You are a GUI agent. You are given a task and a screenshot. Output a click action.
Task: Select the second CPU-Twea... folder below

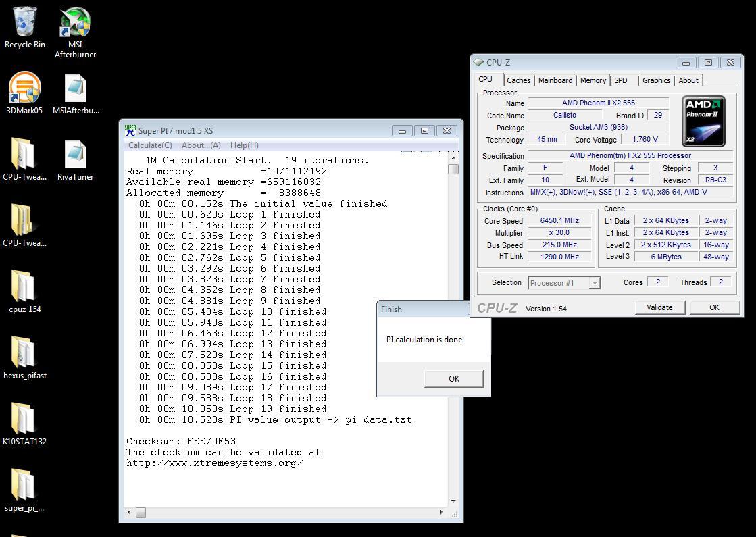coord(24,225)
